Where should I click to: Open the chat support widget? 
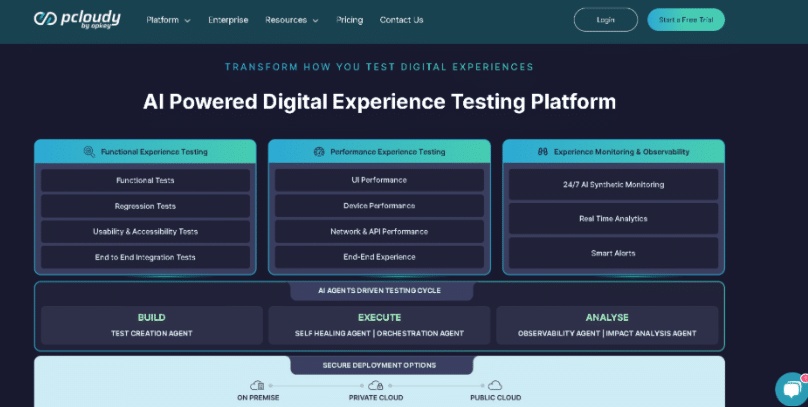pos(790,389)
